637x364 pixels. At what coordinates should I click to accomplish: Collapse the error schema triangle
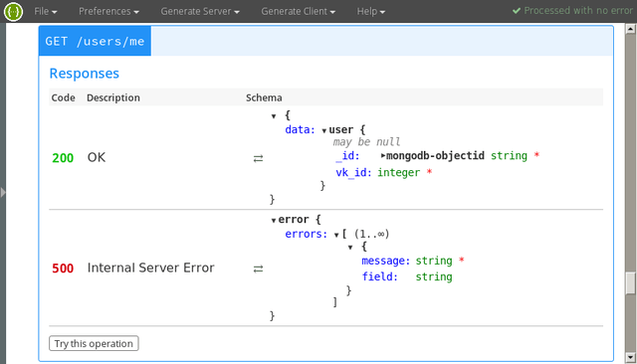pos(274,221)
